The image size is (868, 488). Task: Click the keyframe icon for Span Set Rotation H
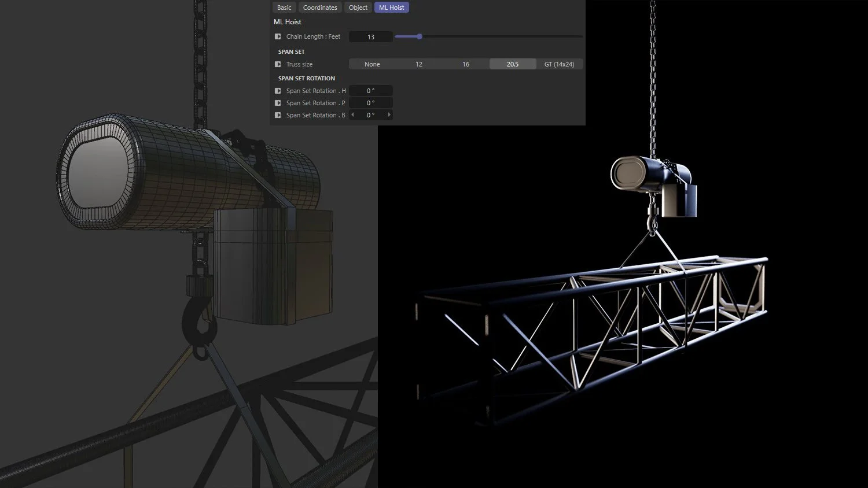pyautogui.click(x=278, y=91)
